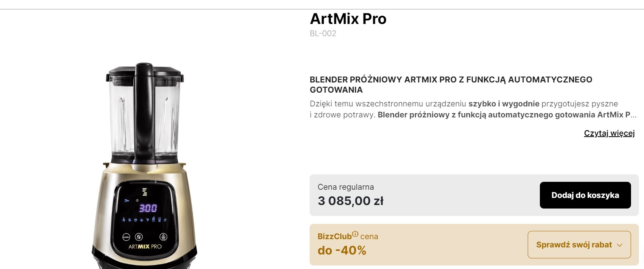Click the chevron arrow in the discount button
Screen dimensions: 644x269
(620, 245)
